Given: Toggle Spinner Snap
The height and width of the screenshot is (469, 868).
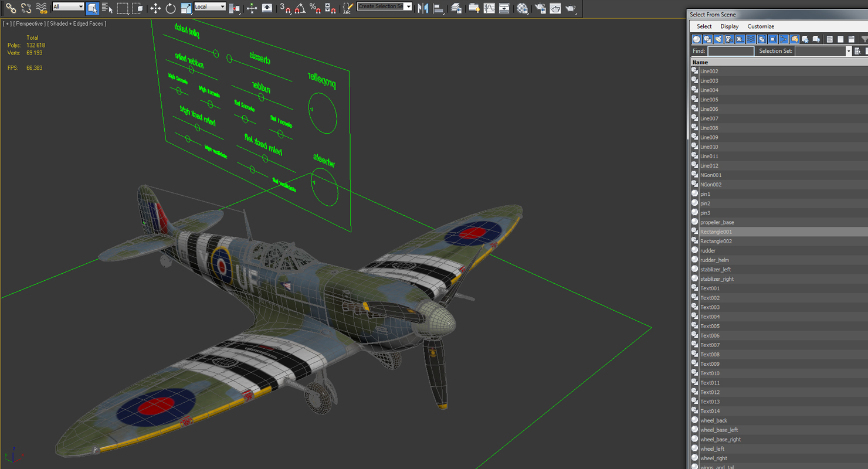Looking at the screenshot, I should (x=330, y=8).
